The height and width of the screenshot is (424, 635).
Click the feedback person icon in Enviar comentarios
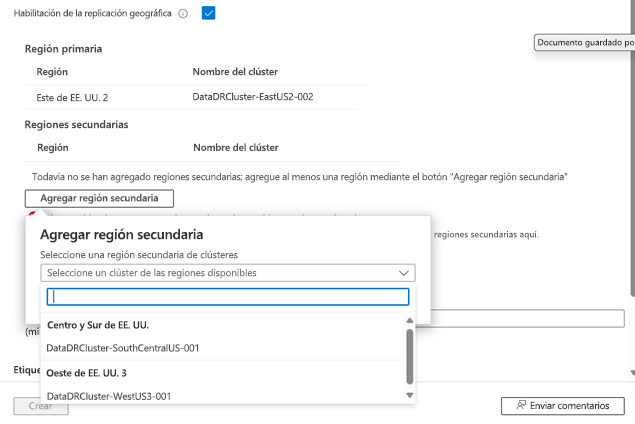(521, 405)
